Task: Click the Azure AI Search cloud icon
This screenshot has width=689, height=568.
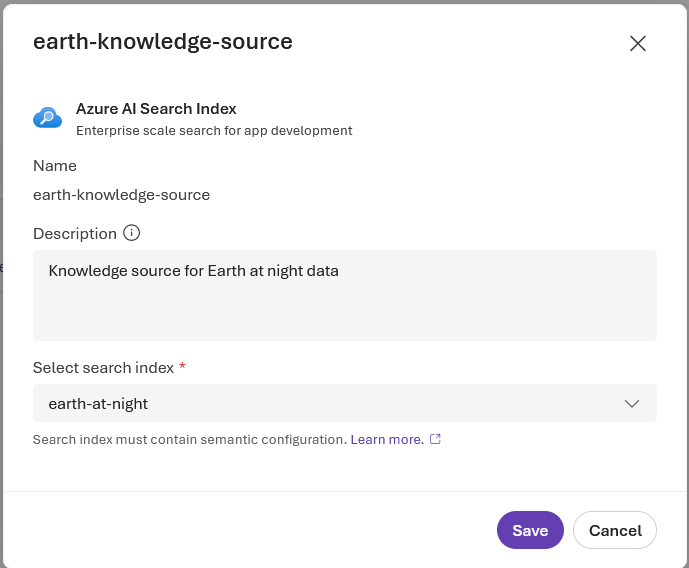Action: coord(47,118)
